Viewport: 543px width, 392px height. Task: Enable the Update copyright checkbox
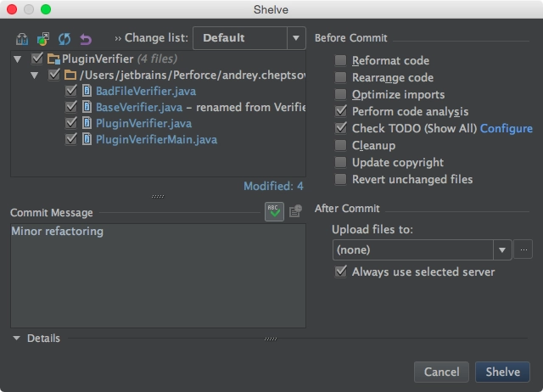341,162
